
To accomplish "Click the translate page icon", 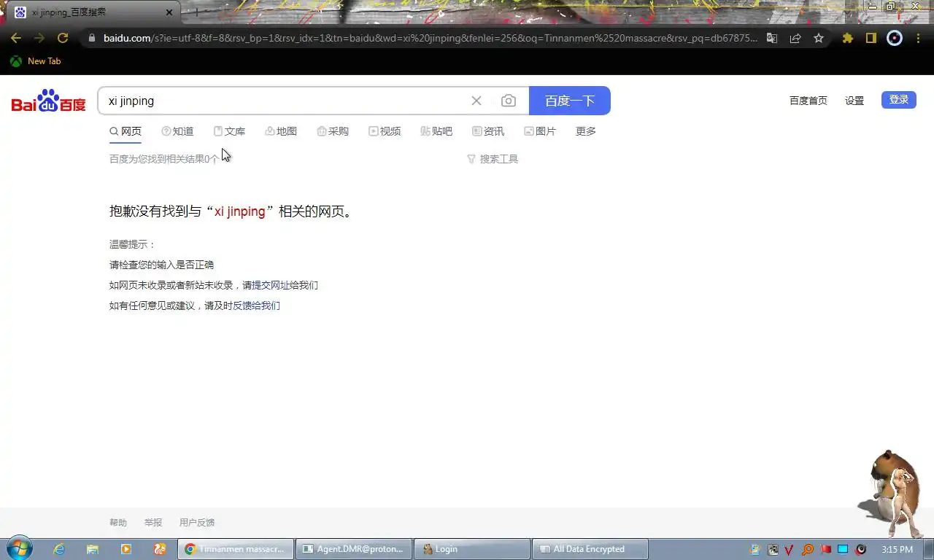I will (772, 38).
